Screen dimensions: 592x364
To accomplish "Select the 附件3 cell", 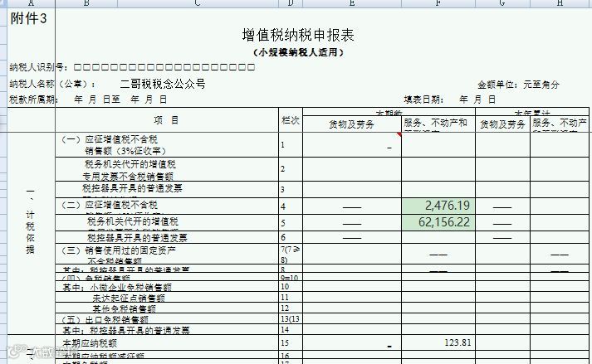I will tap(29, 18).
